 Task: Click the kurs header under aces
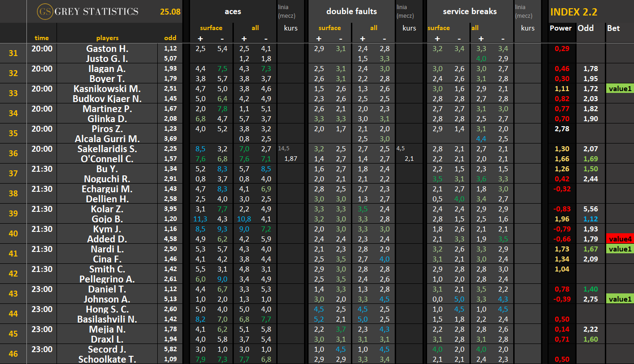click(291, 28)
